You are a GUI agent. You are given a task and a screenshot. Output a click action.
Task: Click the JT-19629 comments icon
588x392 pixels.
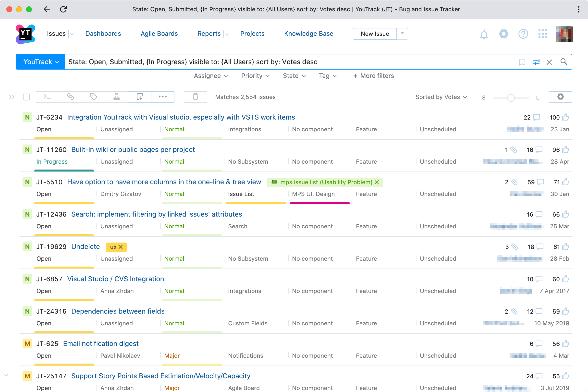[540, 247]
